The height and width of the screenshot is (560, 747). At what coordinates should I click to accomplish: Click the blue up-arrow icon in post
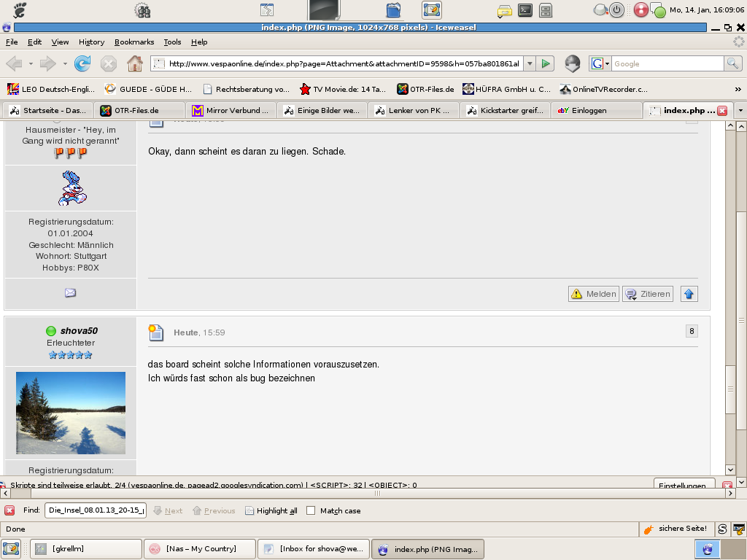(x=689, y=294)
